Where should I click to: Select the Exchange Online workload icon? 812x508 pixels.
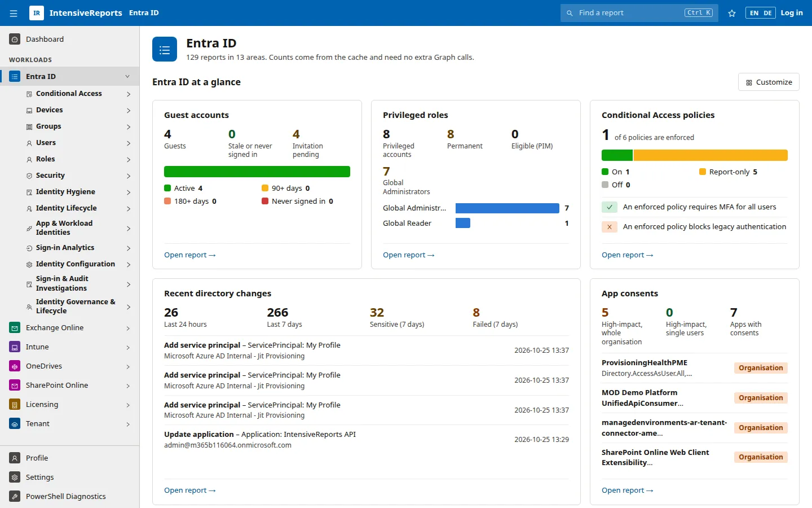click(x=15, y=328)
